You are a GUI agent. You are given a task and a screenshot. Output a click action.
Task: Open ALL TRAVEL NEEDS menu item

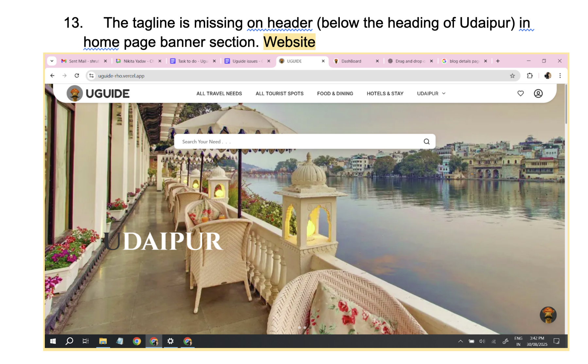click(219, 93)
